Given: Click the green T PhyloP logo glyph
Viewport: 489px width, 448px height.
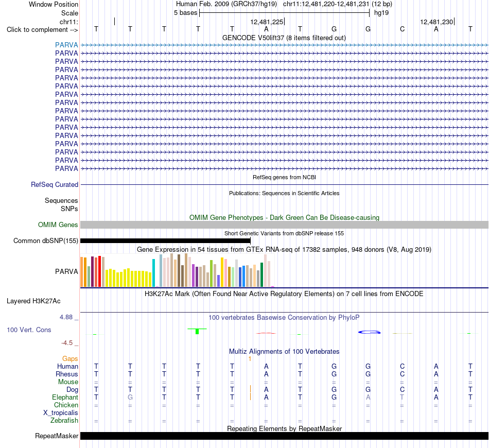Looking at the screenshot, I should [x=197, y=331].
